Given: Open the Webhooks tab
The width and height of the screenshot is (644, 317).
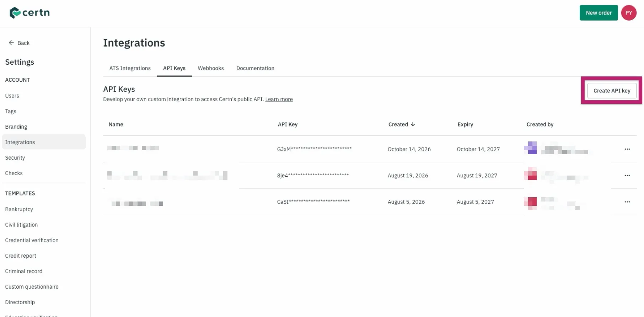Looking at the screenshot, I should [x=211, y=68].
